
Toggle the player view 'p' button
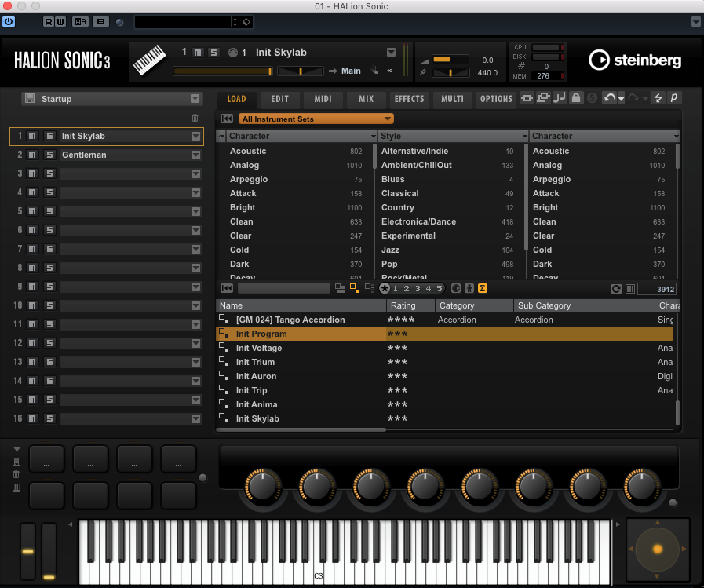click(x=674, y=98)
